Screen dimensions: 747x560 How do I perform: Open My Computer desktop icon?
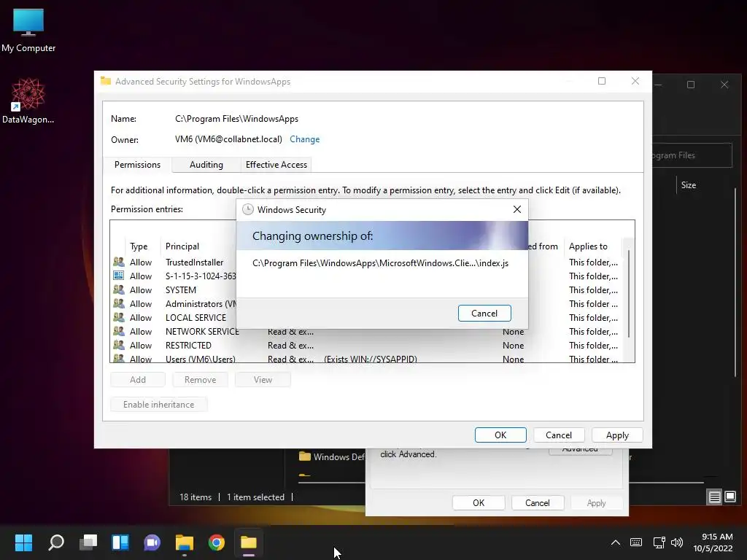[28, 30]
